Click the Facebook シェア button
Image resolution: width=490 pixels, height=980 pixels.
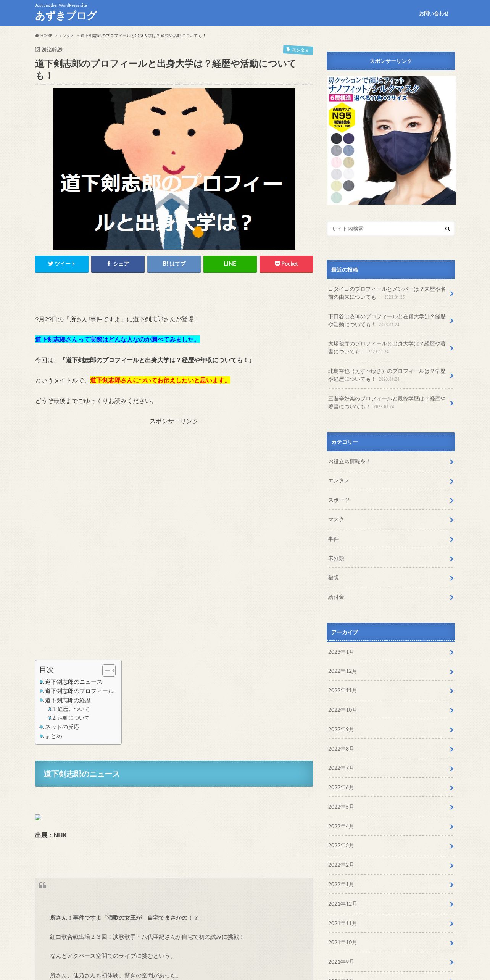tap(118, 264)
